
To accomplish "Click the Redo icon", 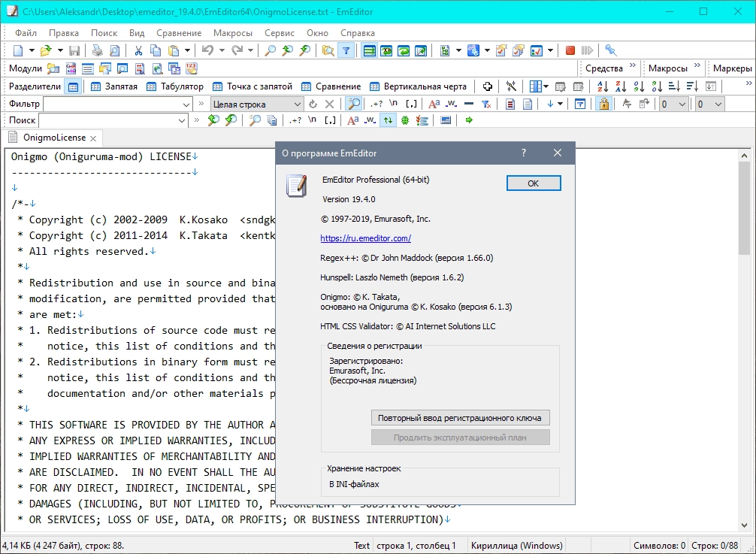I will click(237, 50).
